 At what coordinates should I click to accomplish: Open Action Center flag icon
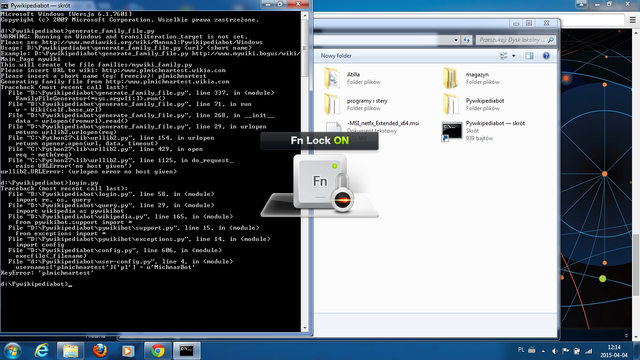tap(565, 351)
